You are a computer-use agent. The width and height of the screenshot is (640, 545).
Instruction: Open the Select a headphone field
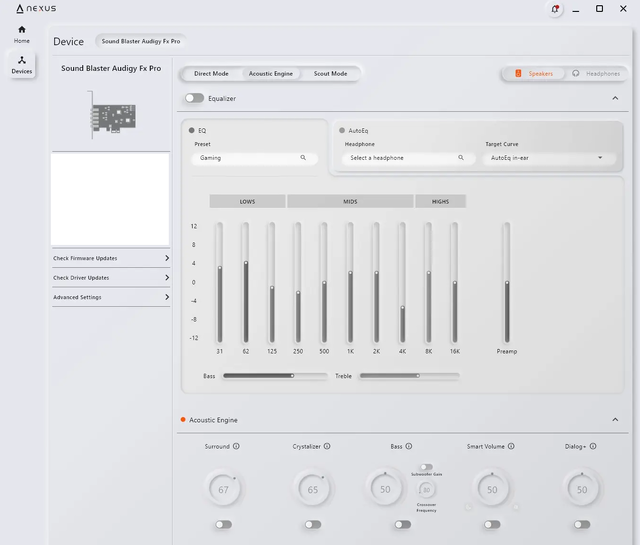click(x=408, y=158)
